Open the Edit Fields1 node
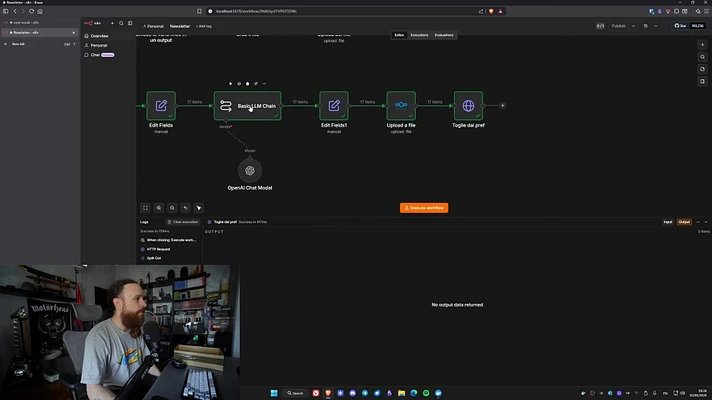This screenshot has height=400, width=712. point(334,106)
